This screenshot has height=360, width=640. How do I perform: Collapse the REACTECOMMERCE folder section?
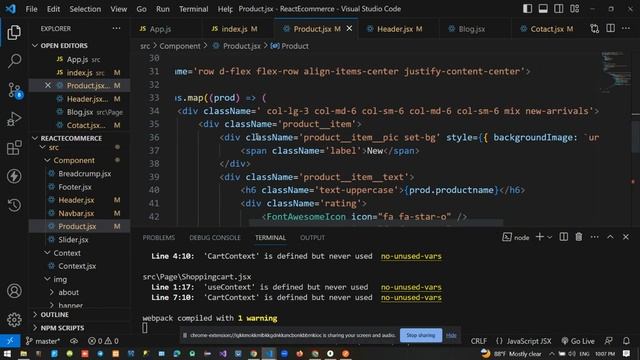(x=35, y=138)
